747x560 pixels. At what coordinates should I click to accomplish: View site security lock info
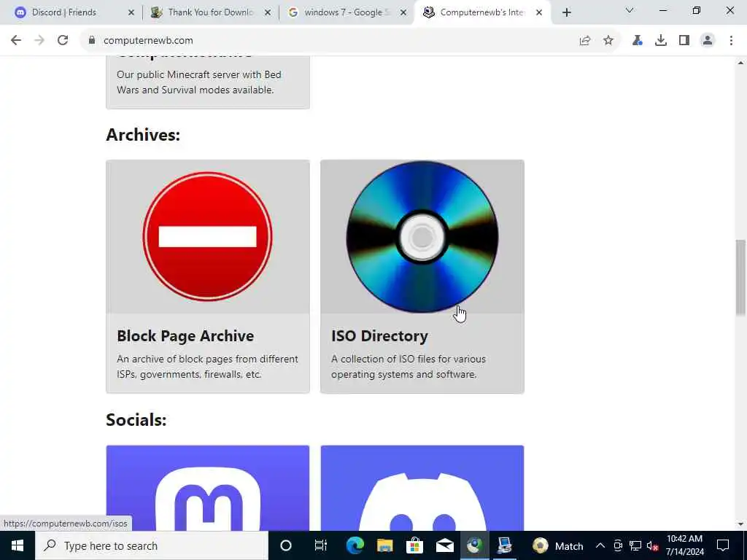point(91,41)
